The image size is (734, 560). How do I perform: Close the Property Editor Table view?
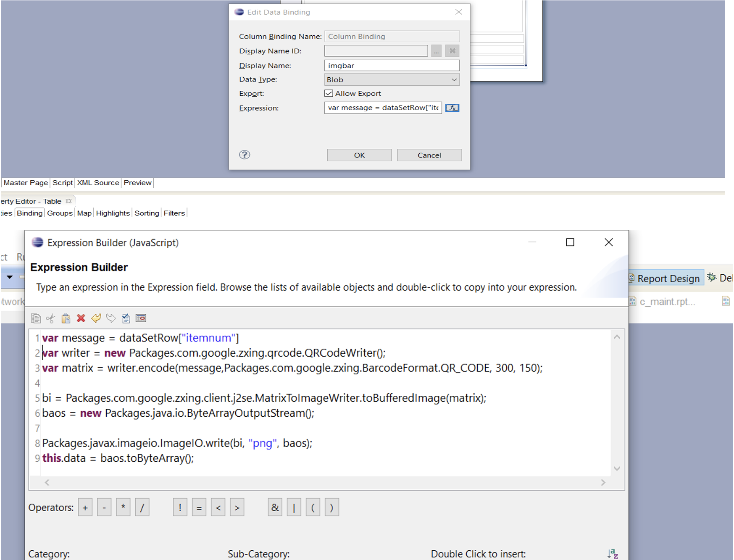tap(68, 201)
